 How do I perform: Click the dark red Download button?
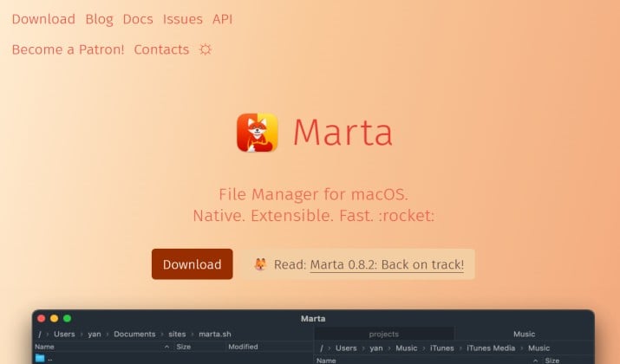tap(193, 264)
